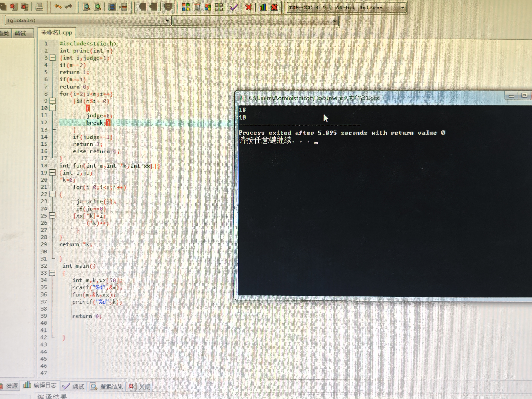The height and width of the screenshot is (399, 532).
Task: Open the 编译日志 bottom tab
Action: [x=40, y=385]
